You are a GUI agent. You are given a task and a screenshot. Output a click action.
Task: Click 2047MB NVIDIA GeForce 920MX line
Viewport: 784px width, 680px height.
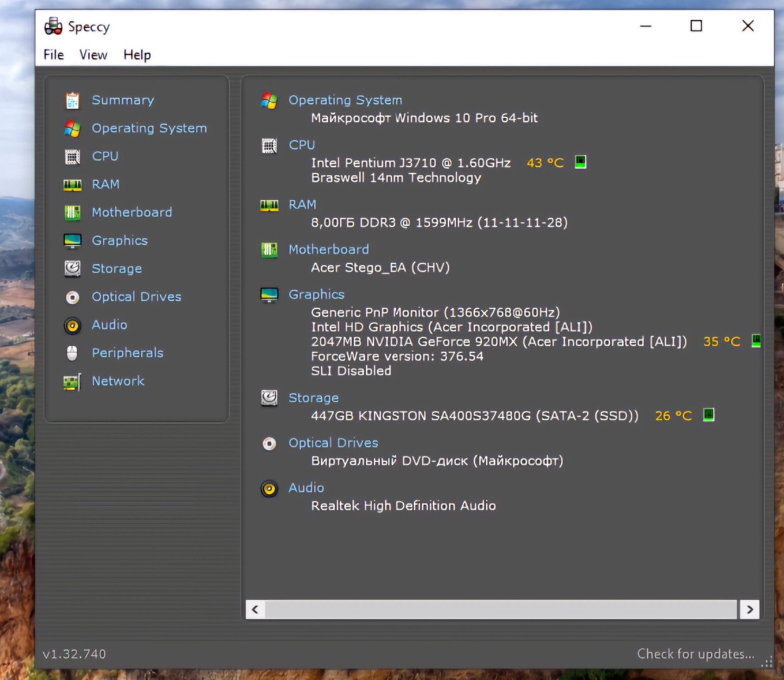click(499, 341)
